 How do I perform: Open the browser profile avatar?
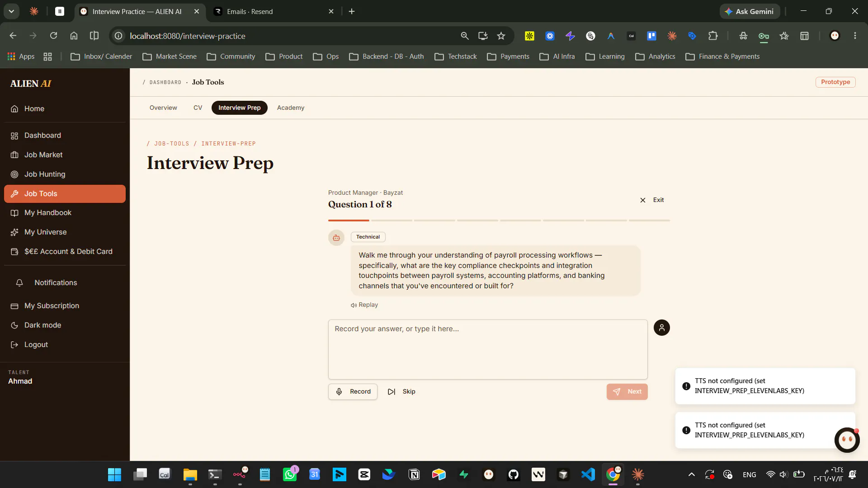pyautogui.click(x=835, y=36)
